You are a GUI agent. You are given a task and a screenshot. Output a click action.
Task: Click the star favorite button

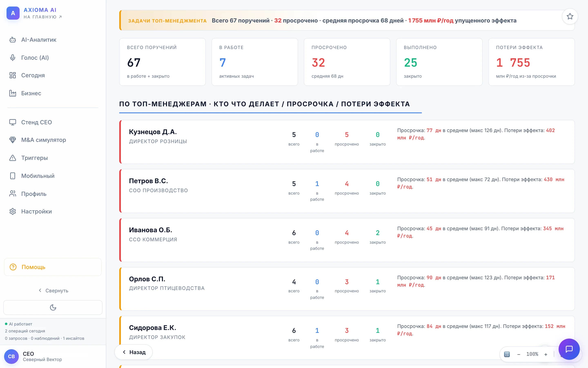[570, 16]
